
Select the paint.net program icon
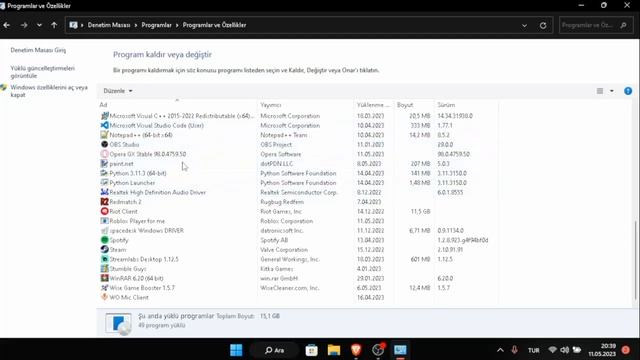pyautogui.click(x=104, y=164)
